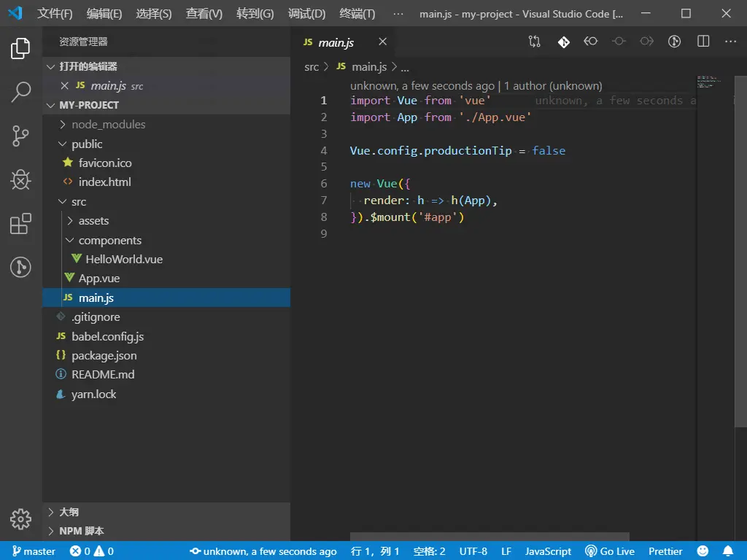
Task: Open next revision with right arrow icon
Action: pos(646,42)
